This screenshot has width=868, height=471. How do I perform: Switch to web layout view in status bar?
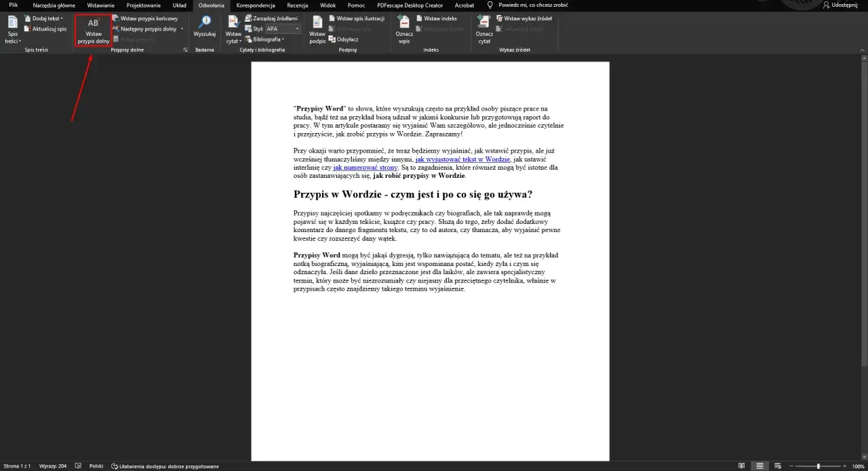(776, 466)
